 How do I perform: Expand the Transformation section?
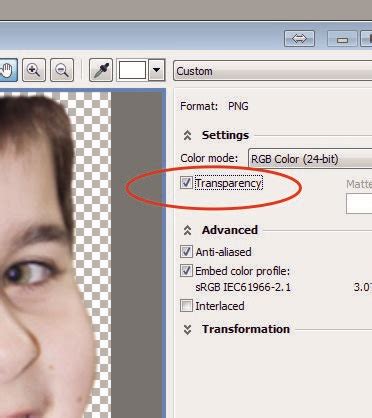pyautogui.click(x=187, y=329)
